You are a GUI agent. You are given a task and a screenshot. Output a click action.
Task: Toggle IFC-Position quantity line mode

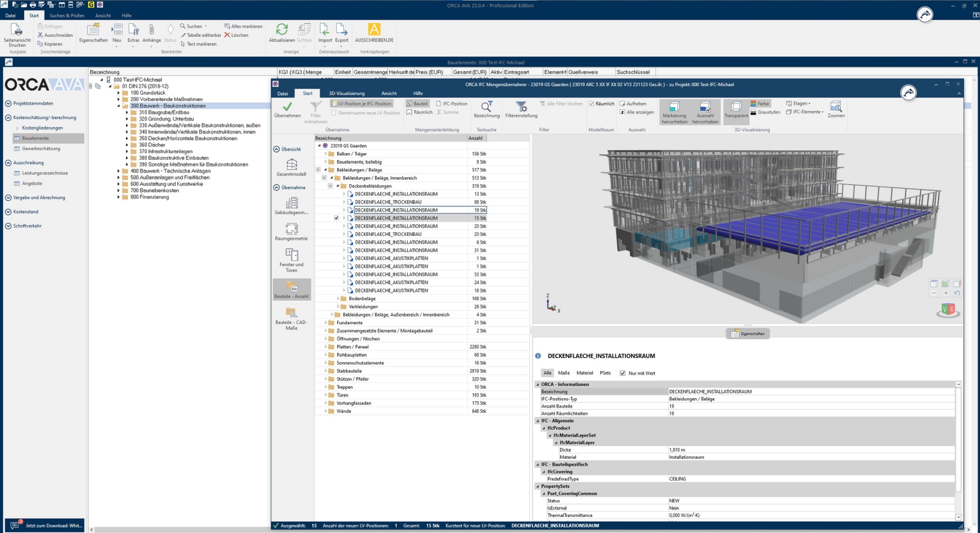[452, 104]
